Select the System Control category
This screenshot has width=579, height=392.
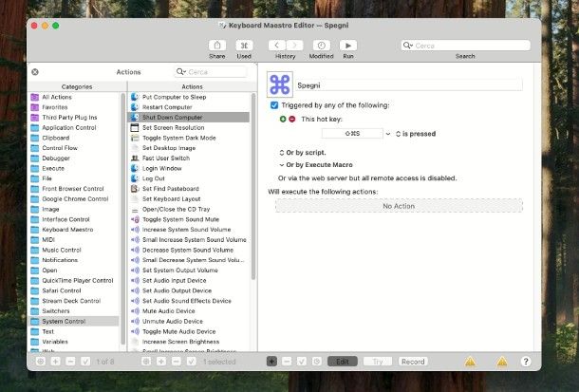tap(64, 322)
